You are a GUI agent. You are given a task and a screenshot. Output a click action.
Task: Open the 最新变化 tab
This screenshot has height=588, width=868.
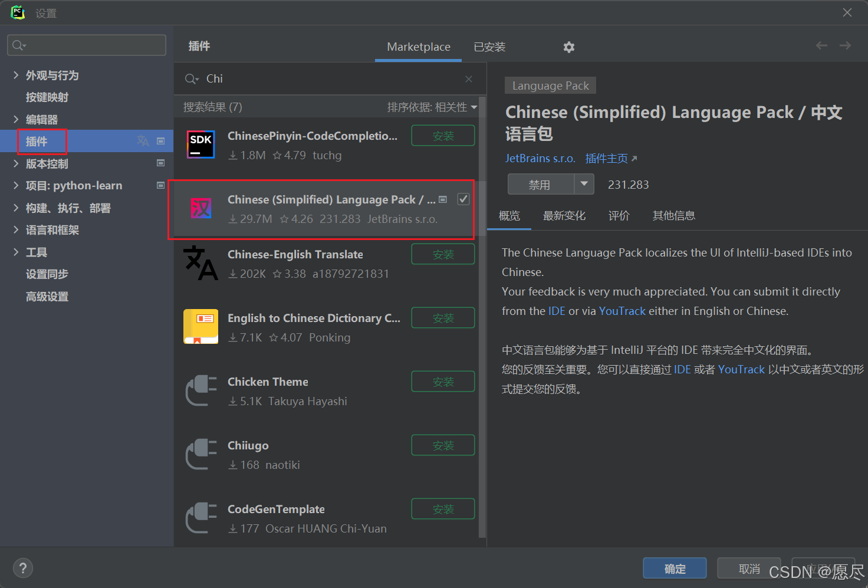click(x=564, y=216)
